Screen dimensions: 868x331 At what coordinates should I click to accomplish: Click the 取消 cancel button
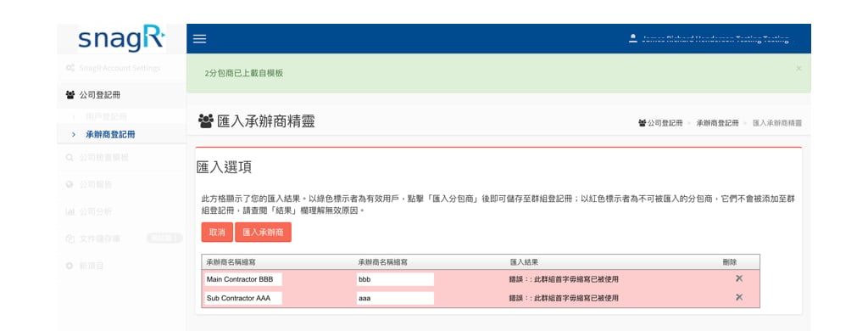[217, 233]
